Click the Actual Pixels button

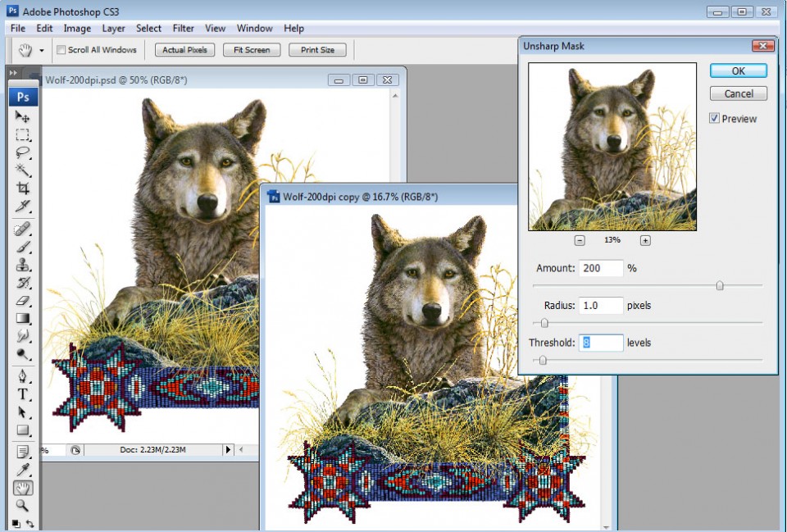[x=184, y=50]
